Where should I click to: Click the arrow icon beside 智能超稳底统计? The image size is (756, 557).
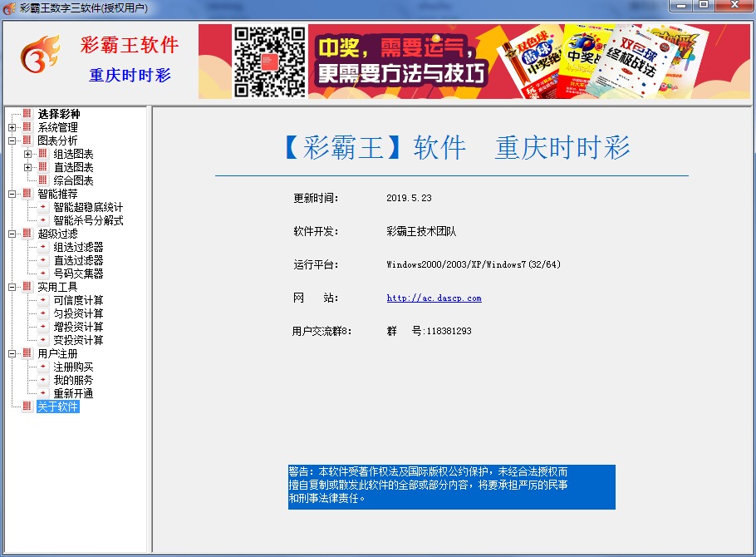pos(43,207)
